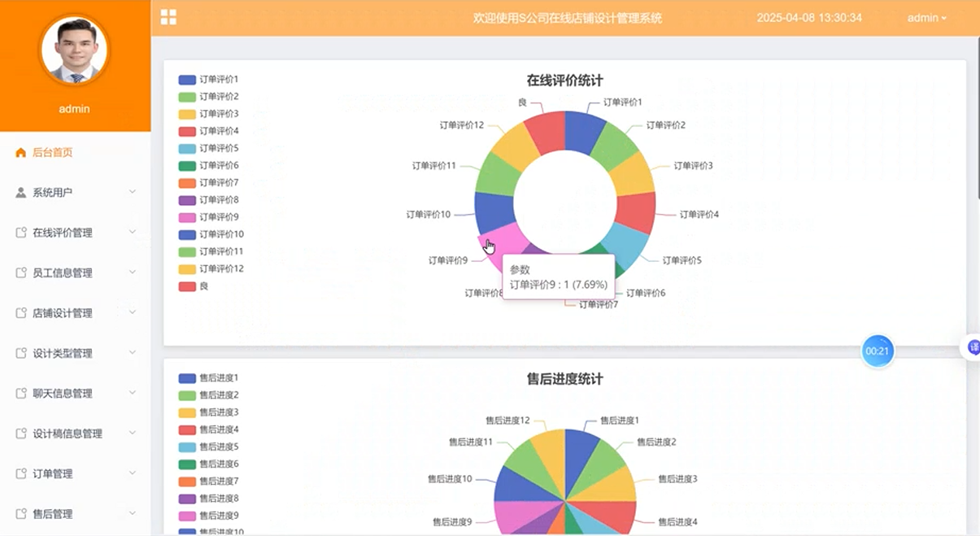Toggle legend item 售后进度2

(x=208, y=395)
